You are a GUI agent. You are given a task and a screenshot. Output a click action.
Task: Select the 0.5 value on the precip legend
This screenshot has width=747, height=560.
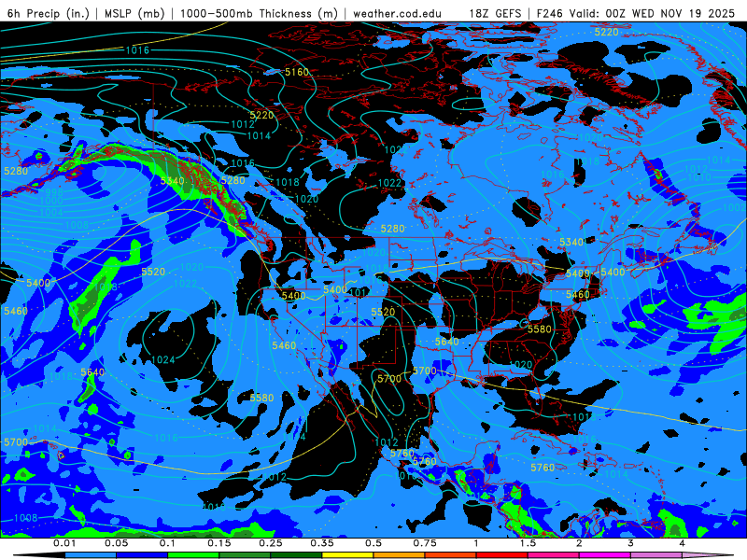(x=373, y=543)
